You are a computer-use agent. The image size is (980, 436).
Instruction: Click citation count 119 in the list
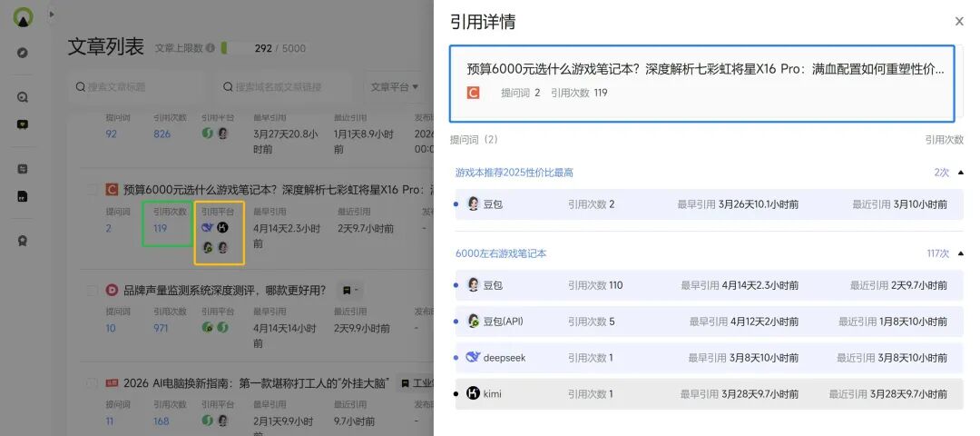click(x=161, y=228)
